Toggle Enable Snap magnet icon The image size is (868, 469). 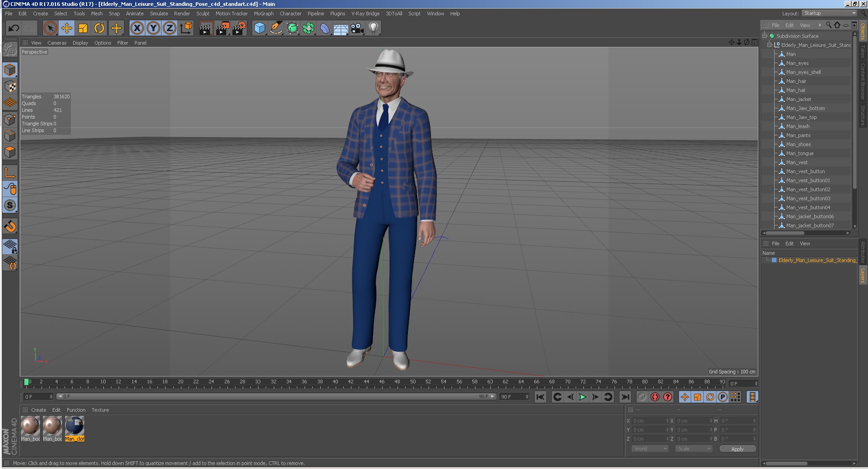(10, 226)
